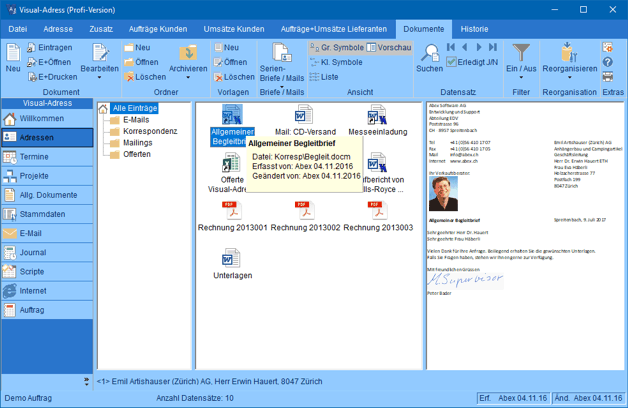Click the printer icon in Extras

pos(608,76)
